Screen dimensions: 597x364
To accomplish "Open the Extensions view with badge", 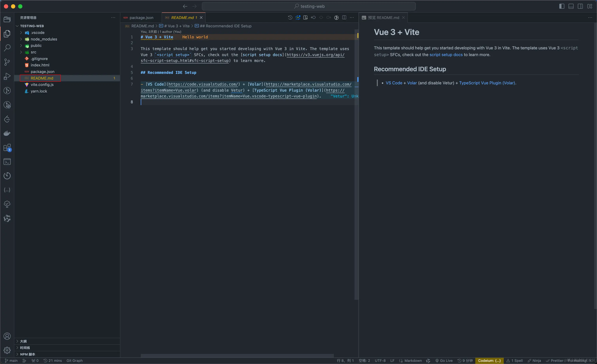I will click(7, 148).
